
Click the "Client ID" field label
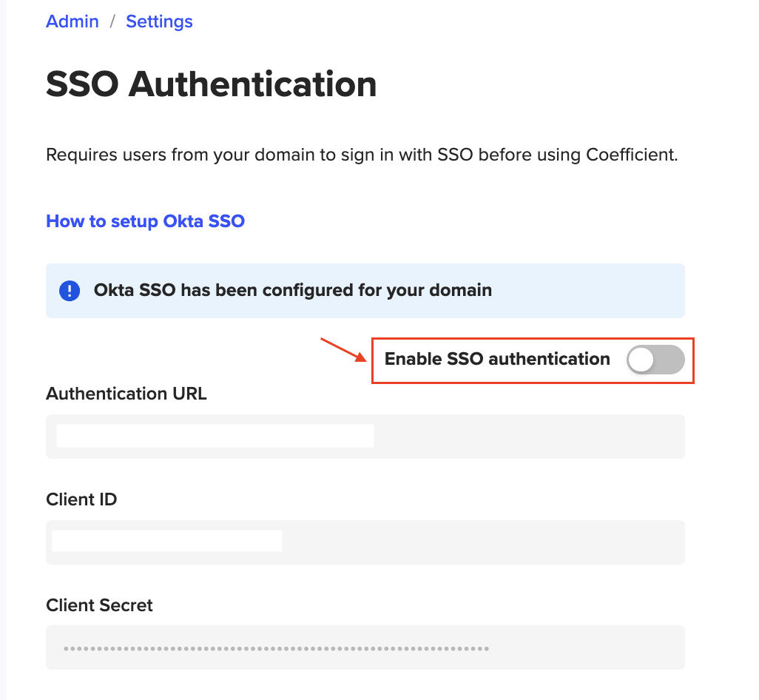point(81,499)
